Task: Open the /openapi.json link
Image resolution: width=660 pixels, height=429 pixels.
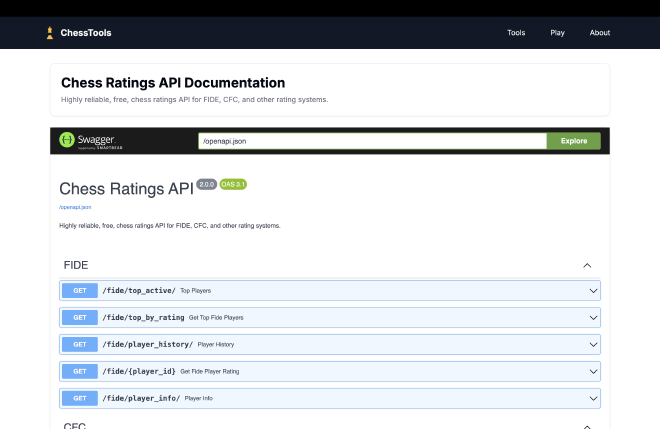Action: pos(75,207)
